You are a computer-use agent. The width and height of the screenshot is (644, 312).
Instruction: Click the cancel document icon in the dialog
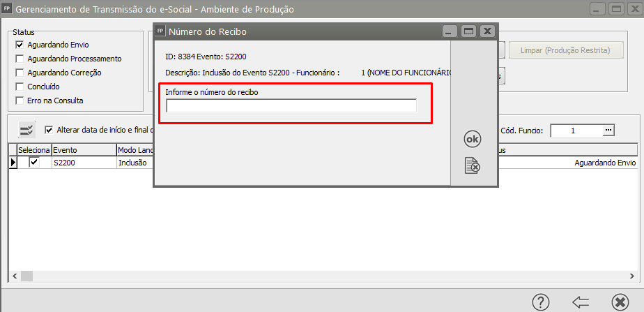473,165
